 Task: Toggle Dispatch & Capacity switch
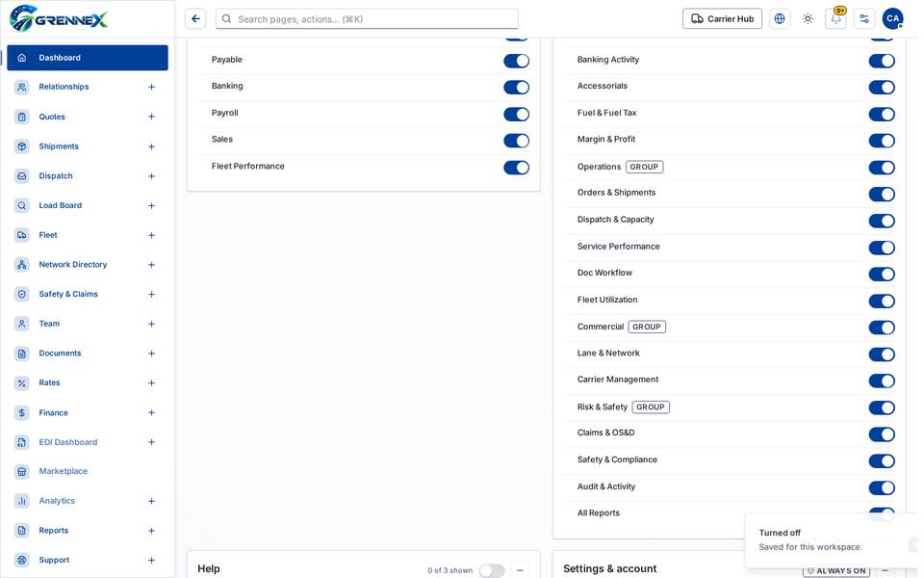click(882, 221)
